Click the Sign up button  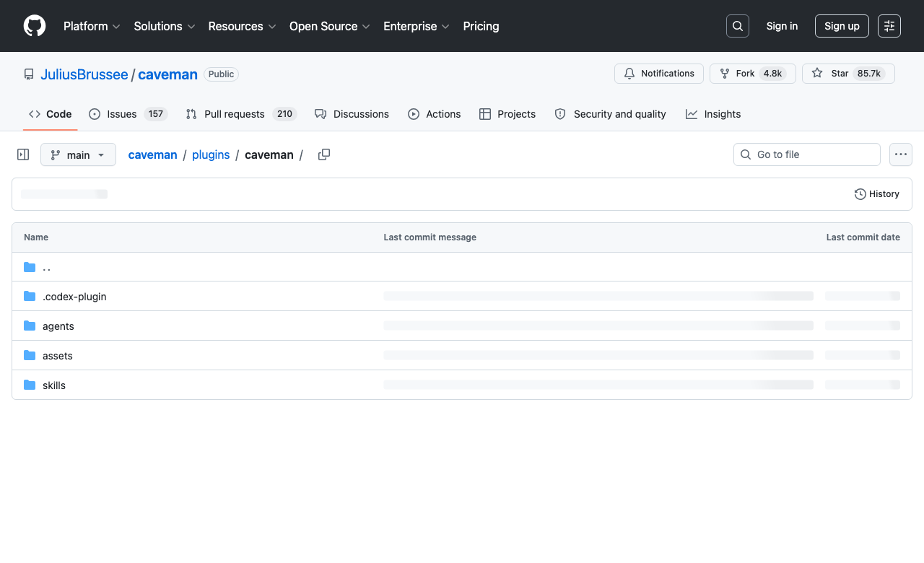tap(842, 26)
